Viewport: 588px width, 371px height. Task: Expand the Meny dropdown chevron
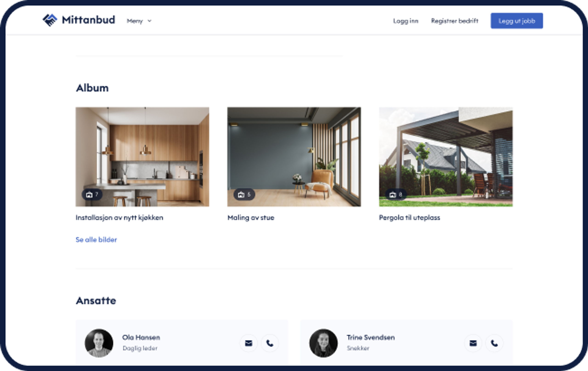point(150,21)
